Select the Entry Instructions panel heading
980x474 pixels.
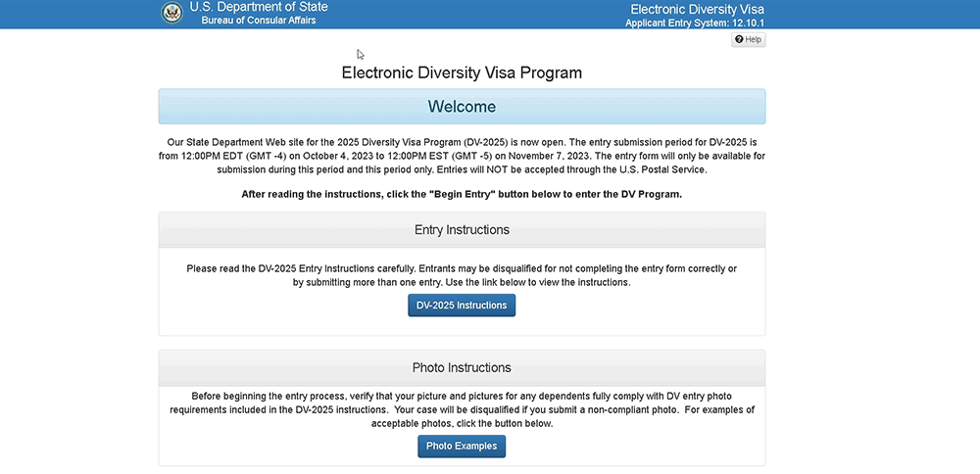coord(462,230)
